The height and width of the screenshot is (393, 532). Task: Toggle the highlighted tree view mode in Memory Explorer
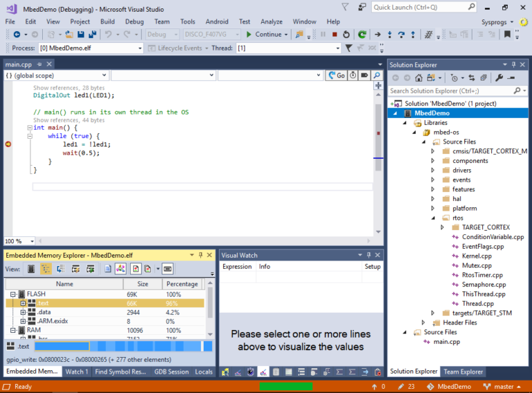click(x=46, y=269)
